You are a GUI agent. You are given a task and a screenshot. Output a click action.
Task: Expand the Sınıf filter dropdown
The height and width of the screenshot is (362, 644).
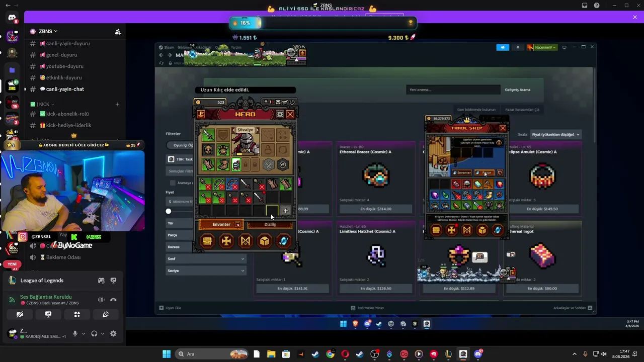pyautogui.click(x=206, y=259)
